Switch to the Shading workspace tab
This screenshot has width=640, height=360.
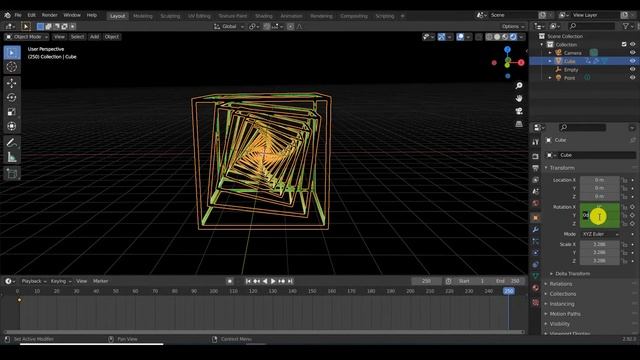(264, 16)
